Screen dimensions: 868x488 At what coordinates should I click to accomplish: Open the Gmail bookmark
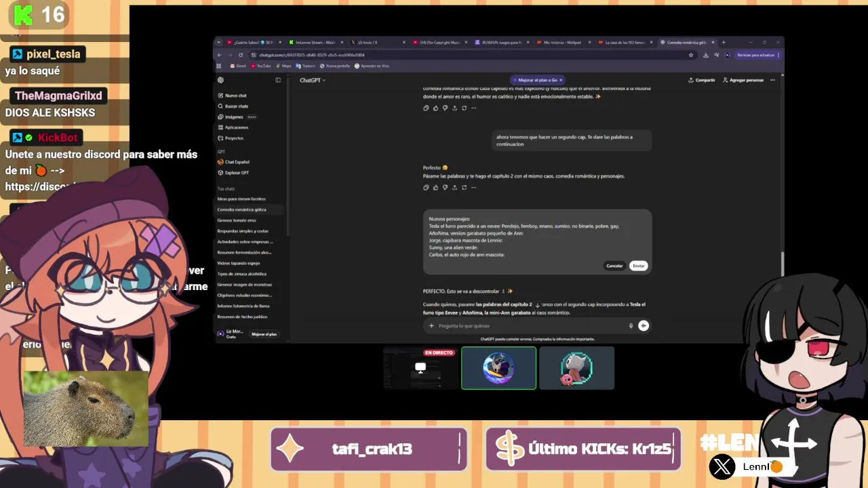tap(238, 66)
